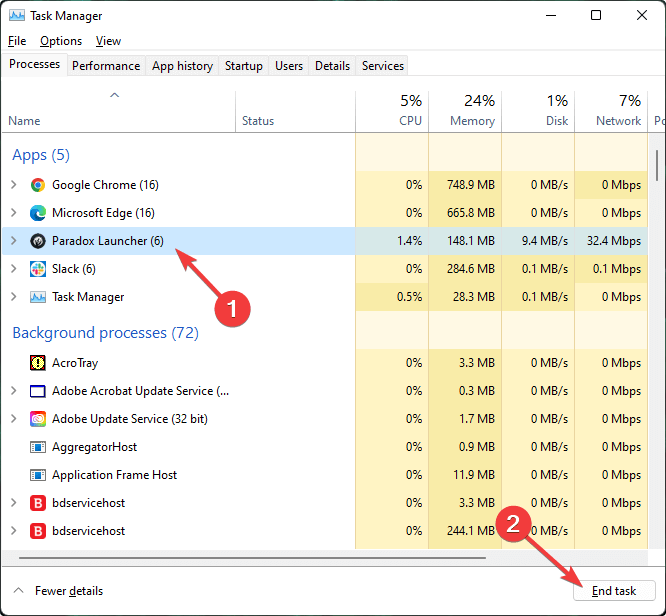Switch to the App history tab
Screen dimensions: 666x616
182,66
